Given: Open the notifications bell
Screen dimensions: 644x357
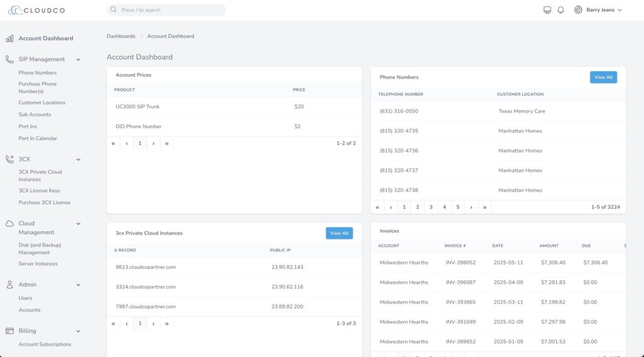Looking at the screenshot, I should point(560,10).
